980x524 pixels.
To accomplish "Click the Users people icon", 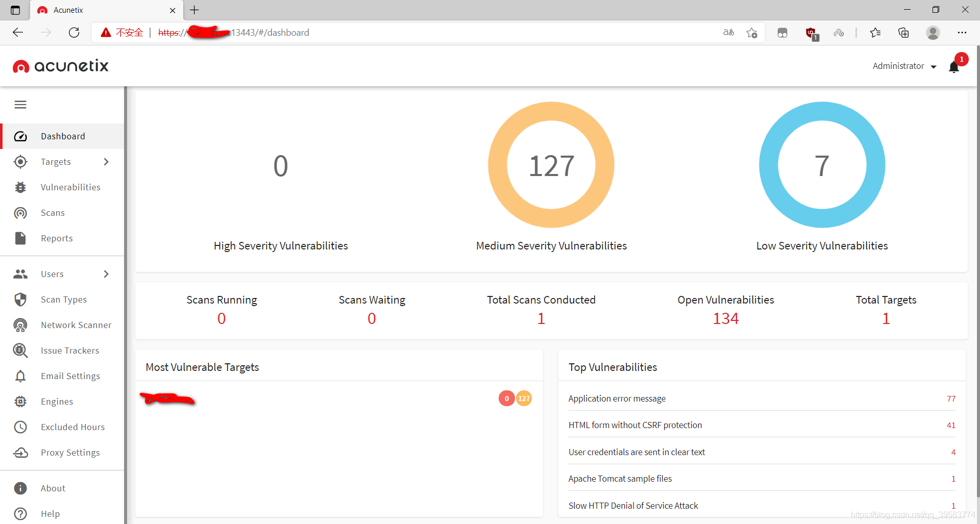I will [20, 274].
